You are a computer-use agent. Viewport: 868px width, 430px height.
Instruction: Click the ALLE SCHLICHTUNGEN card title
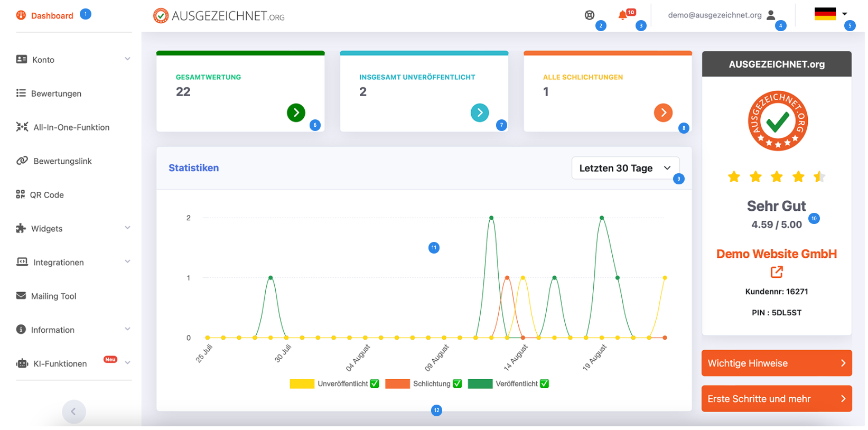pos(583,77)
